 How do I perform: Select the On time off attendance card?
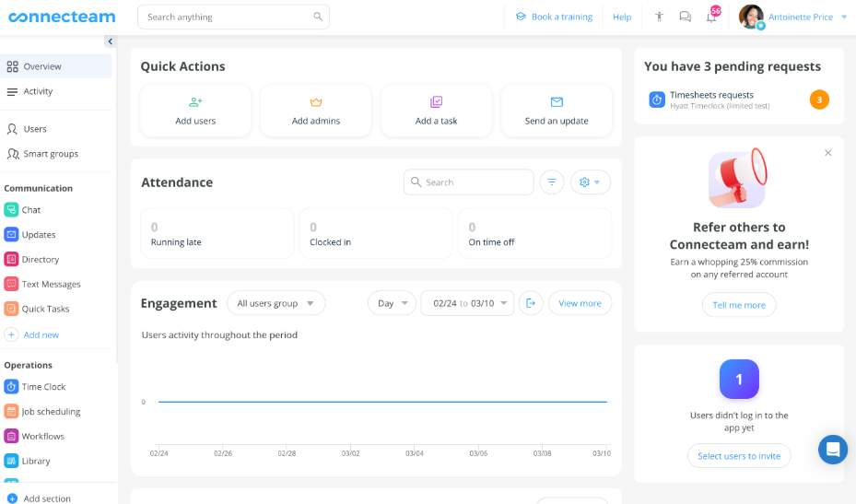click(535, 233)
